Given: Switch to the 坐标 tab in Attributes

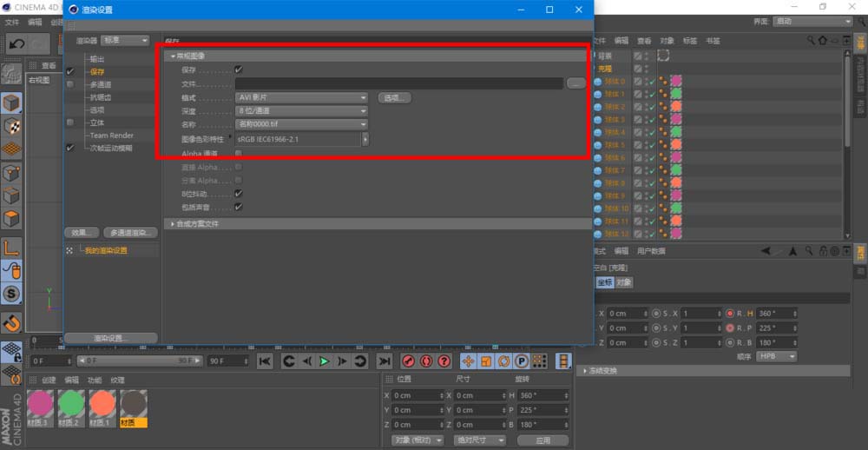Looking at the screenshot, I should pos(604,282).
